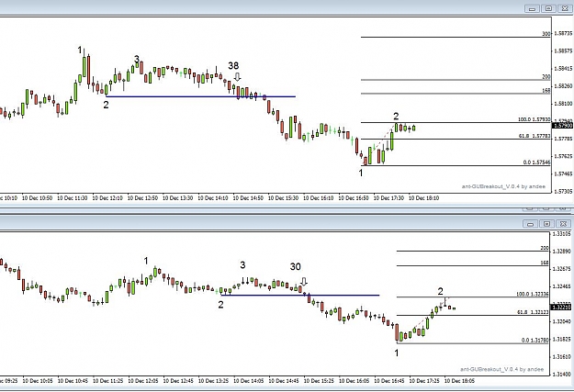This screenshot has width=574, height=392.
Task: Click the 1.32465 price axis value
Action: click(562, 286)
